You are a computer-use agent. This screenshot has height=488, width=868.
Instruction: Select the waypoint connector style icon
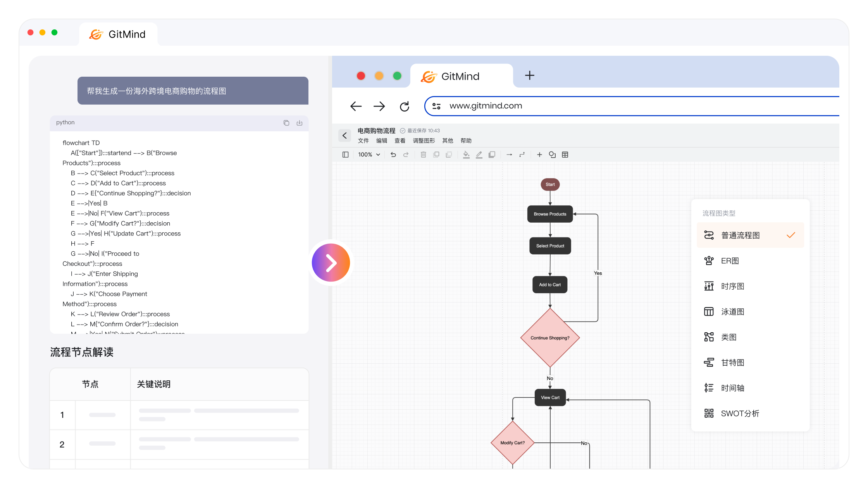522,155
